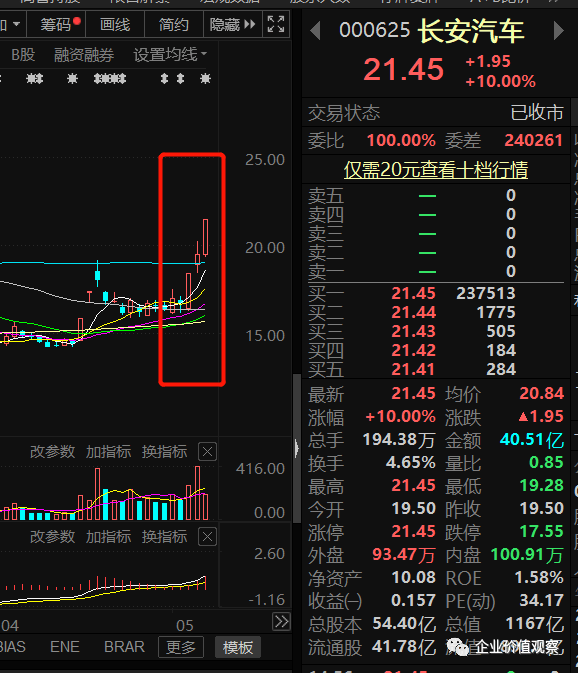Open the 设置均线 dropdown
Viewport: 578px width, 673px height.
click(170, 55)
